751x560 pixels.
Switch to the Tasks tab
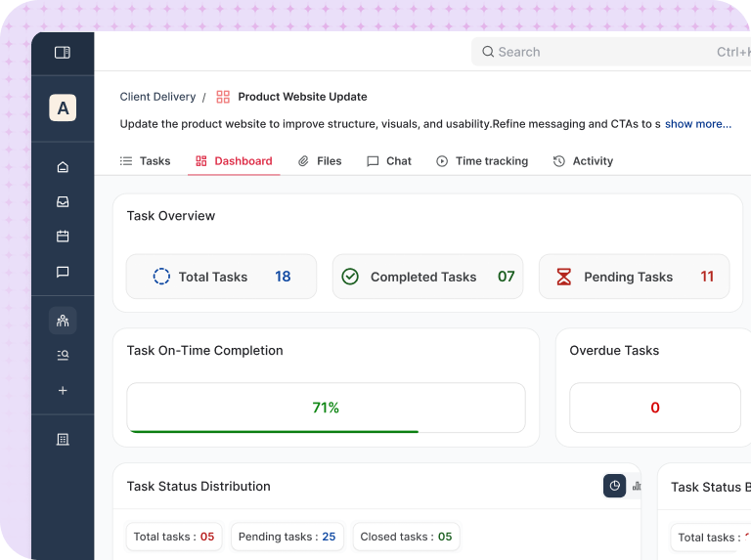(145, 161)
